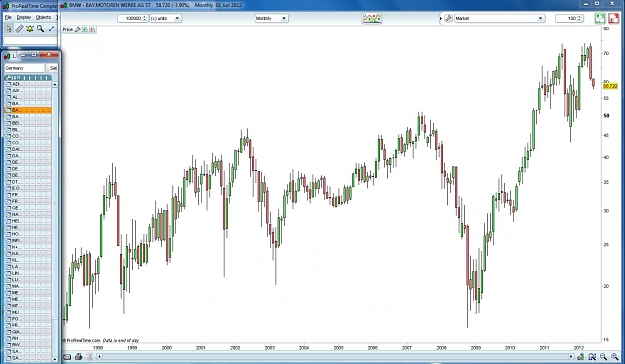Open the alert bell tool
Screen dimensions: 625x364
(29, 29)
